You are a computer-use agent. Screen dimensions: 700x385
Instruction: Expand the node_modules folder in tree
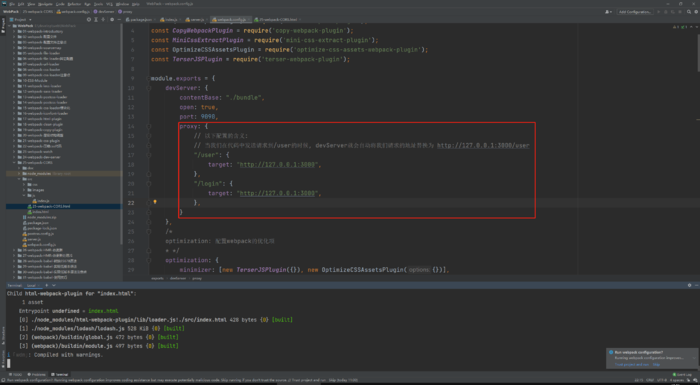(19, 173)
